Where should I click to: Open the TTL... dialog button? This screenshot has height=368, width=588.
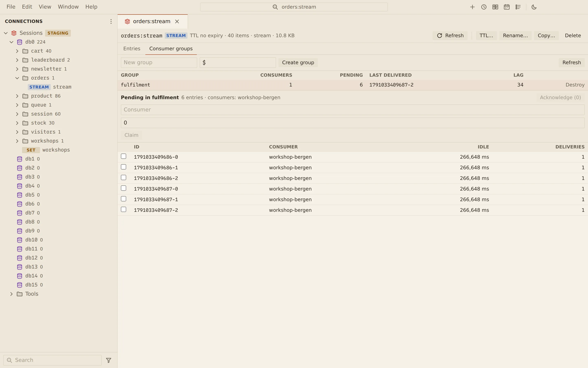[486, 36]
